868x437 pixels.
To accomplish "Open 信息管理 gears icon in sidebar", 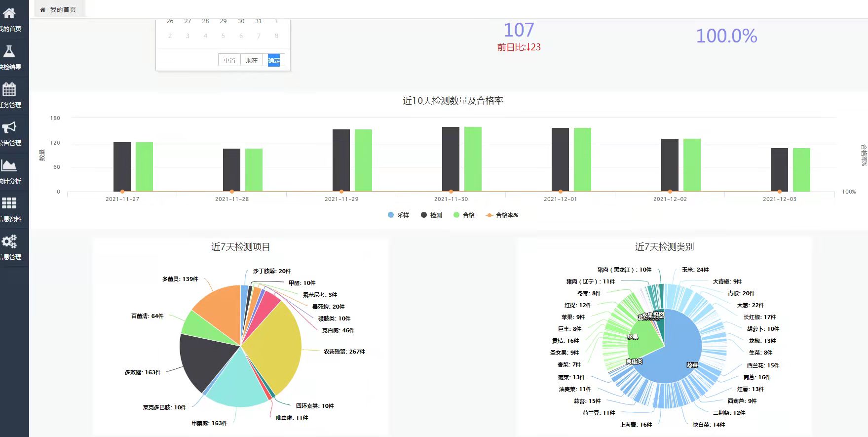I will pyautogui.click(x=9, y=241).
